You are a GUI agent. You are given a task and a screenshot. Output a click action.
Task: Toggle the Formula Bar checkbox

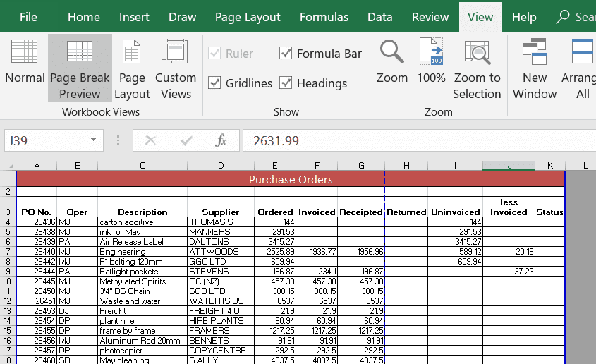286,53
